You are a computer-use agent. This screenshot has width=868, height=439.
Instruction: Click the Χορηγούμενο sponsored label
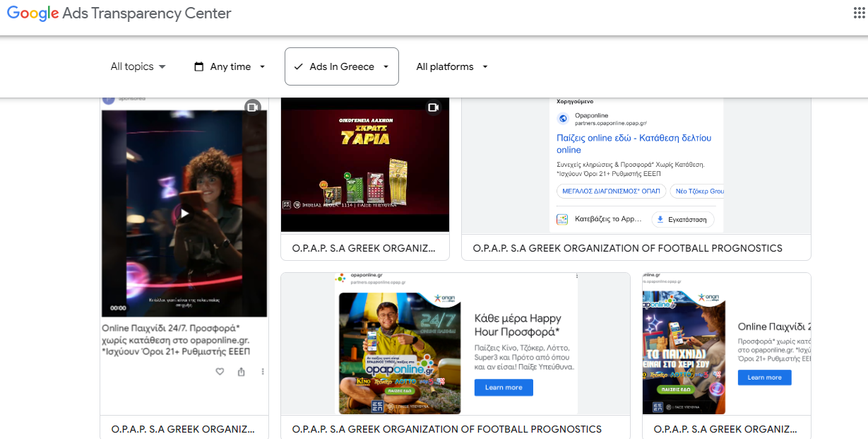tap(575, 102)
